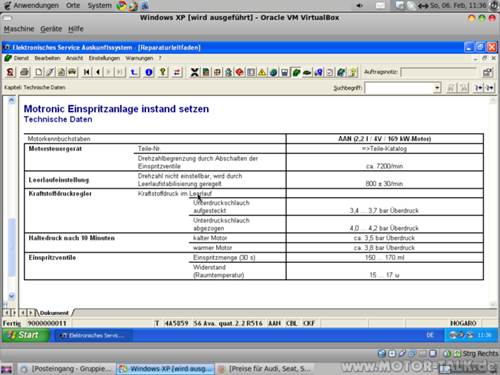
Task: Open info via blue circle icon
Action: [149, 72]
